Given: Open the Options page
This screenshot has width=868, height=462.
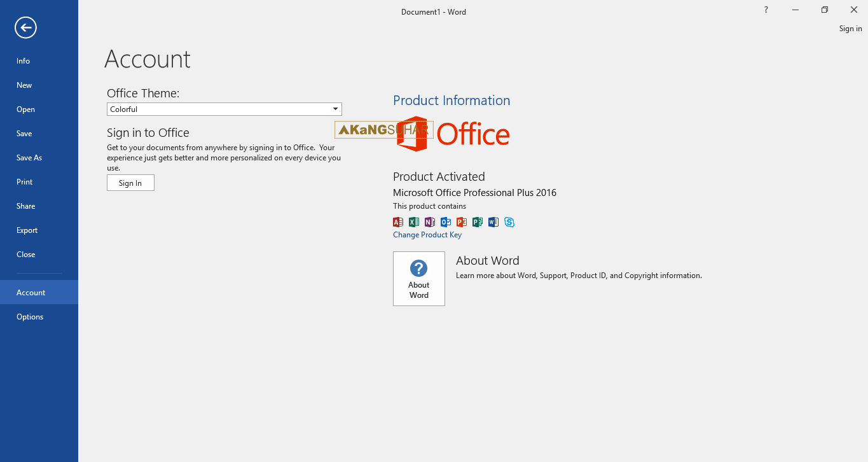Looking at the screenshot, I should (x=30, y=316).
